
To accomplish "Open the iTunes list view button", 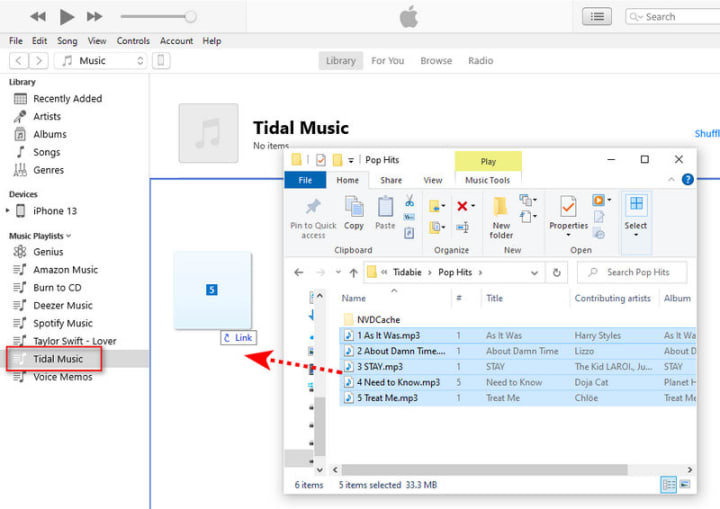I will point(597,17).
